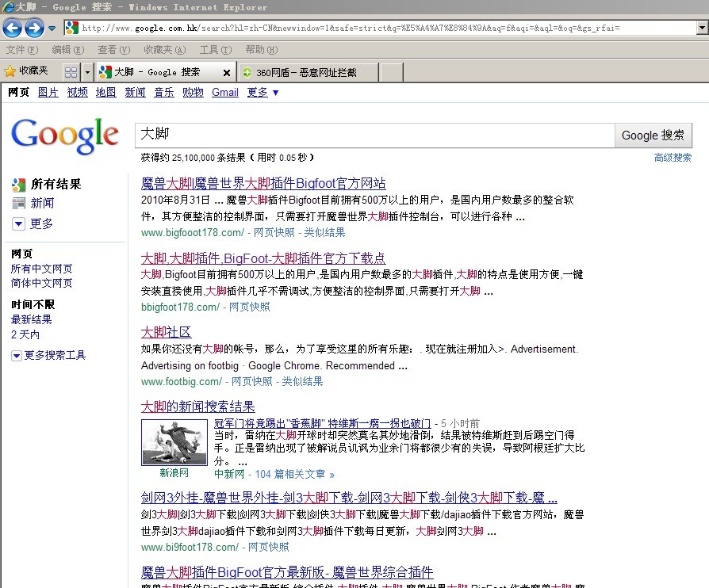709x588 pixels.
Task: Click the 视频 link in Google navigation
Action: 77,93
